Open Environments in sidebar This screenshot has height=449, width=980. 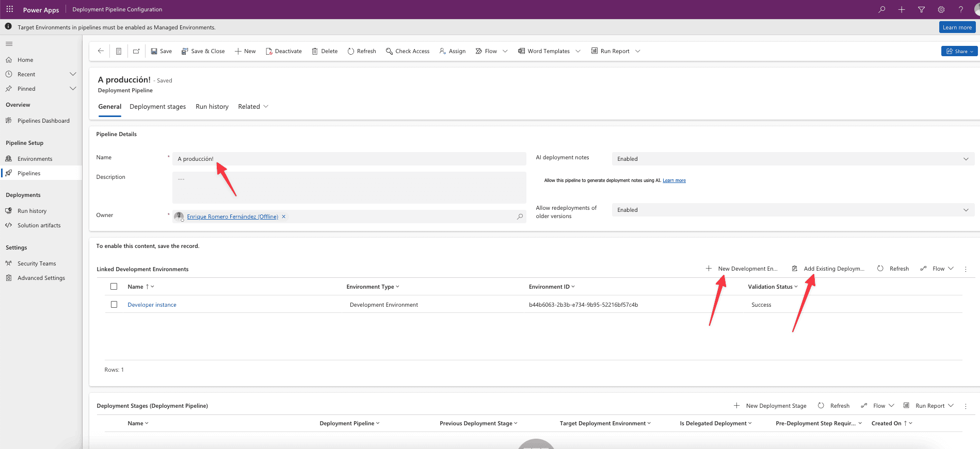click(35, 159)
